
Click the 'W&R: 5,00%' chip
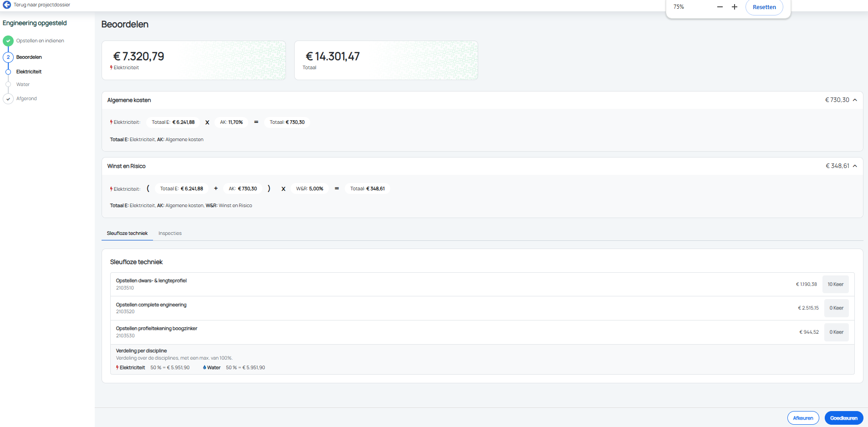[x=310, y=189]
